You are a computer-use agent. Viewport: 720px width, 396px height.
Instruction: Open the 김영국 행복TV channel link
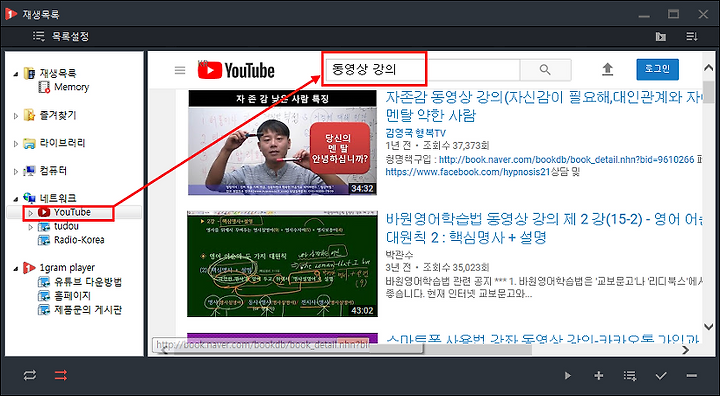click(416, 133)
